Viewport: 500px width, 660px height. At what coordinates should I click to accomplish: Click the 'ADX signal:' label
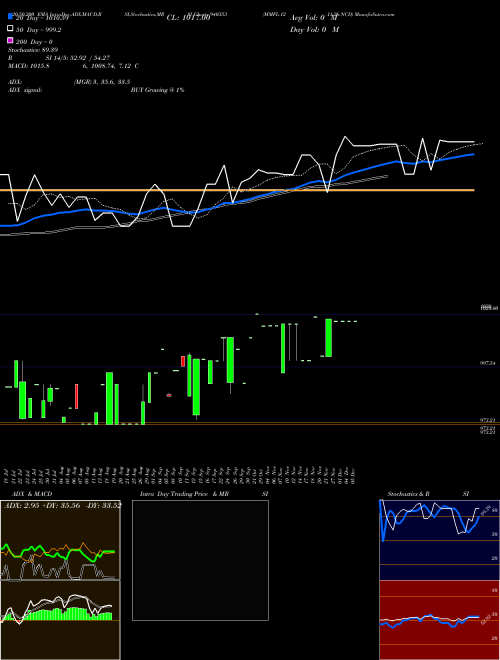click(x=25, y=90)
